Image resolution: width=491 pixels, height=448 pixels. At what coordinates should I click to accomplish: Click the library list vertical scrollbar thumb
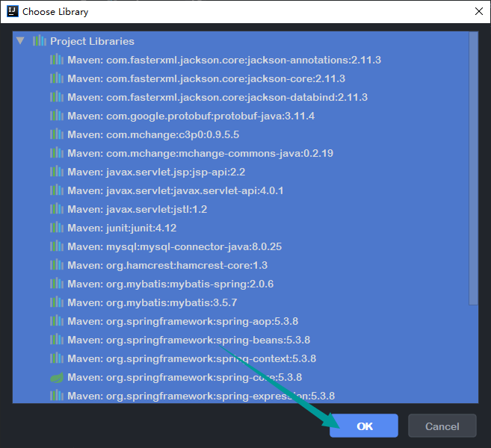(474, 168)
